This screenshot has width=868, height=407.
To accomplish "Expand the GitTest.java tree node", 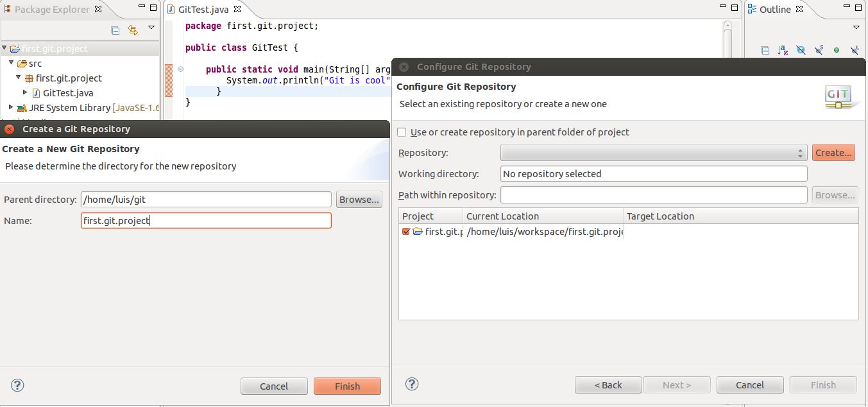I will click(26, 92).
